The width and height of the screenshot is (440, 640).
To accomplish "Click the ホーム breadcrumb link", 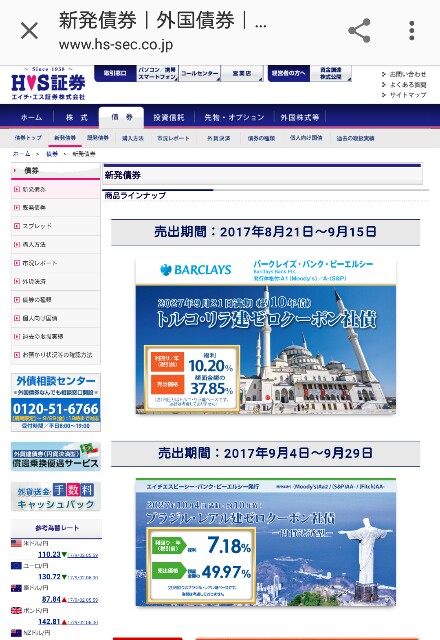I will [x=22, y=154].
